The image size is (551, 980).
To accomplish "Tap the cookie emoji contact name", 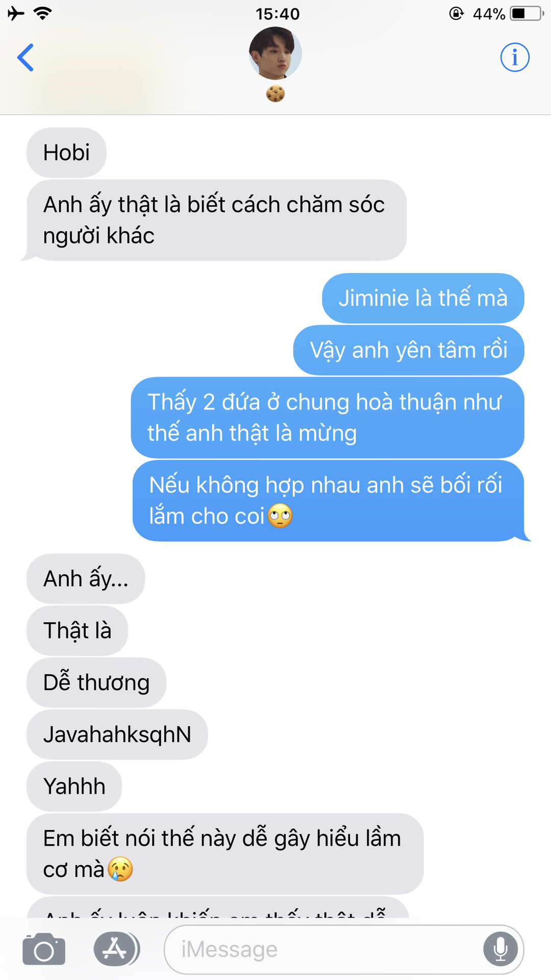I will coord(275,94).
